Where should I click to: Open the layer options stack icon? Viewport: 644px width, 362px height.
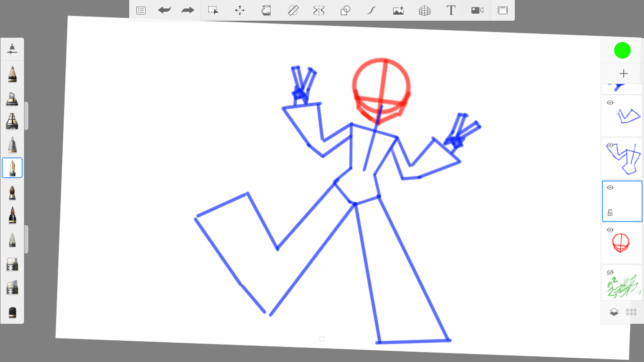614,312
